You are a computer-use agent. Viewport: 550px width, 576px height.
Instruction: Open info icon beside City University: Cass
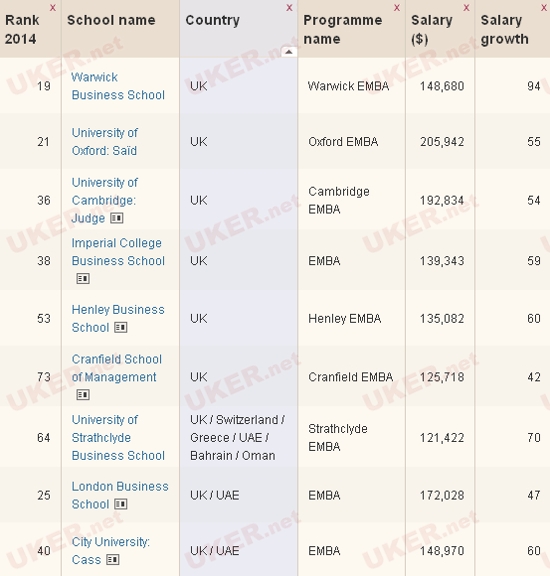(x=112, y=559)
